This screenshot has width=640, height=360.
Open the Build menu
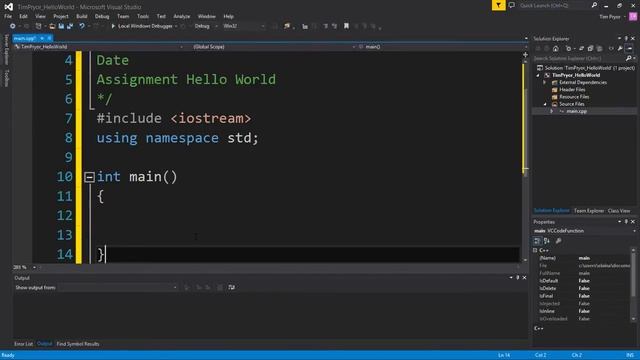pos(82,16)
